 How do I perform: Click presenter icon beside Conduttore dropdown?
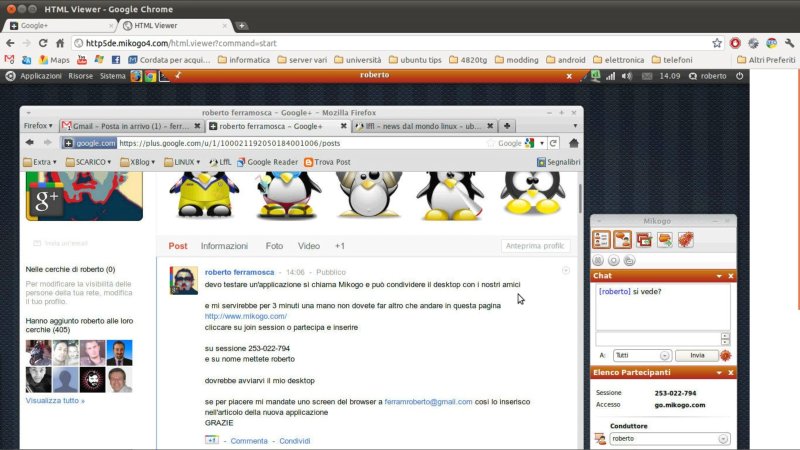pyautogui.click(x=600, y=438)
